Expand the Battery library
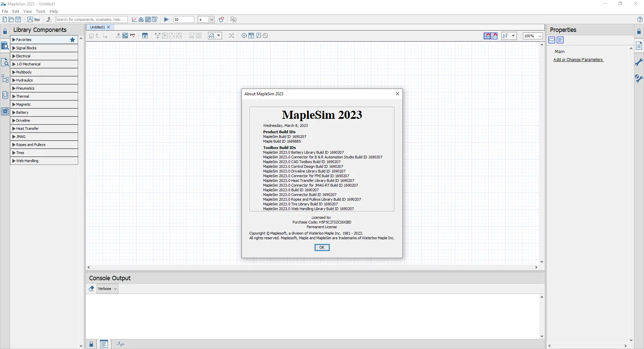Image resolution: width=644 pixels, height=349 pixels. pyautogui.click(x=44, y=112)
